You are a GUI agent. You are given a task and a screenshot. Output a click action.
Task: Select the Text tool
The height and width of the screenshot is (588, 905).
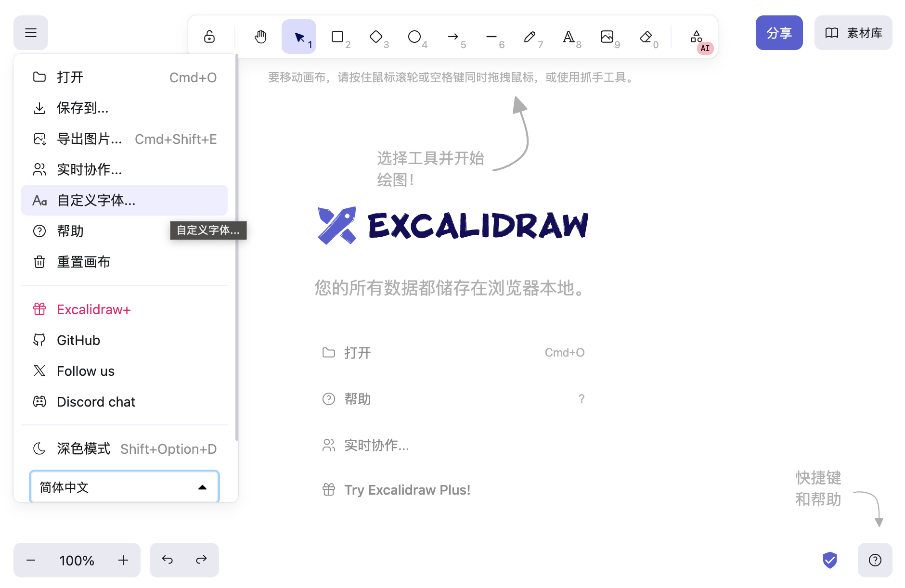point(569,37)
